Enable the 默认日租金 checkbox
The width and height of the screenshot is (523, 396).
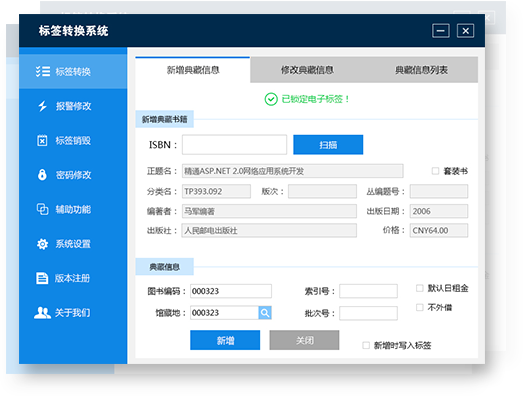pyautogui.click(x=420, y=288)
